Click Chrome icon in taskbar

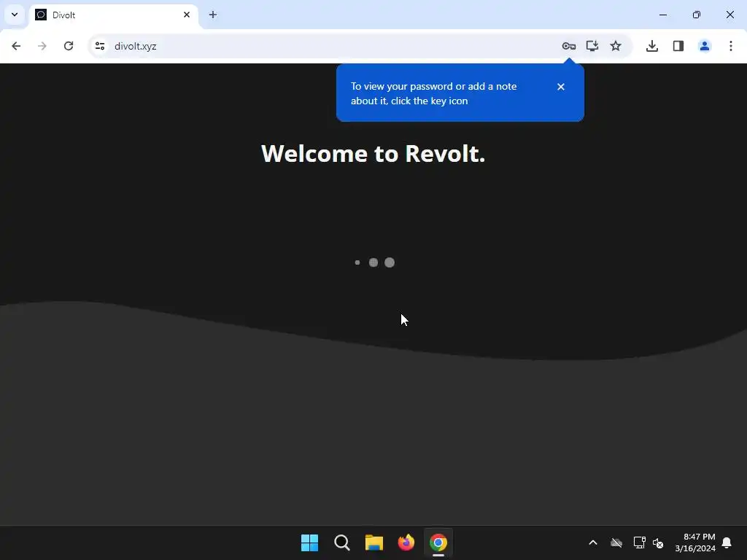point(438,542)
